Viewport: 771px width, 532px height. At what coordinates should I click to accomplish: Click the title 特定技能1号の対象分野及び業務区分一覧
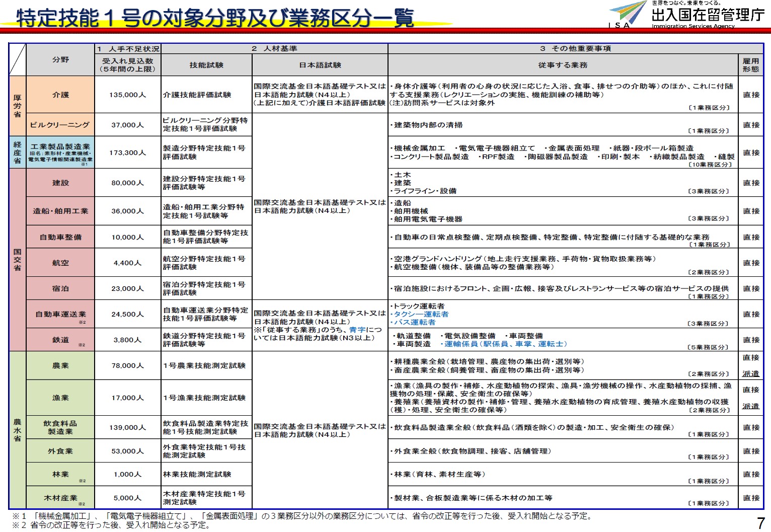coord(215,18)
